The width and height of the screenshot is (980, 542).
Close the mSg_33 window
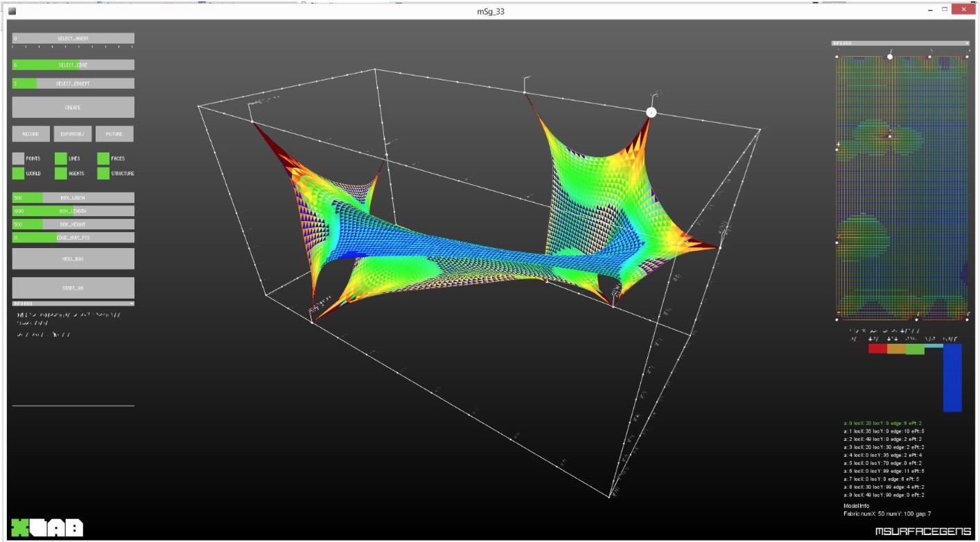[964, 10]
